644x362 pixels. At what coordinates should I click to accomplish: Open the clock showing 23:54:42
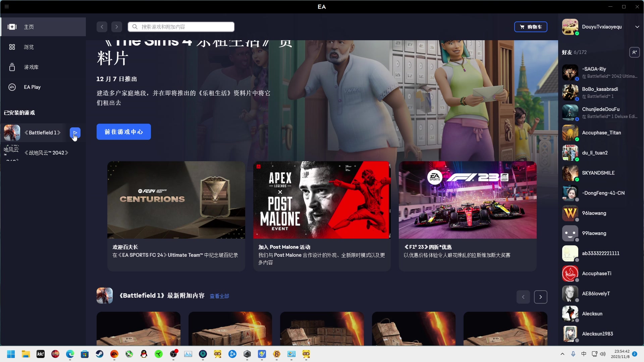tap(620, 354)
